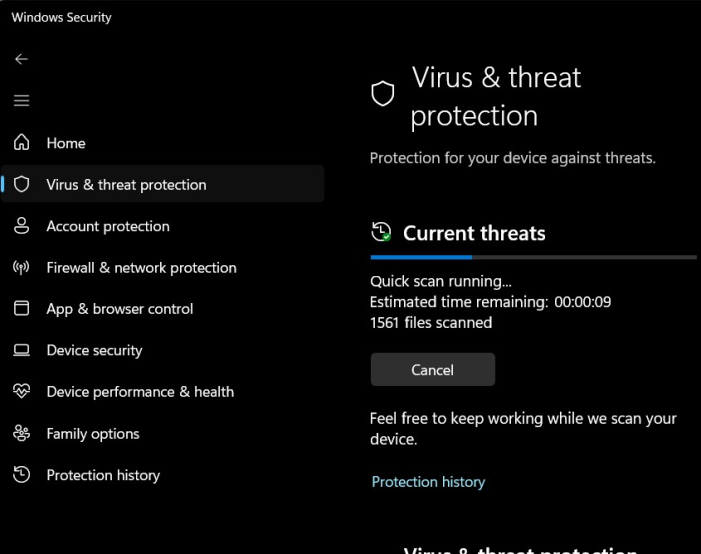
Task: Open Family options page
Action: (x=93, y=434)
